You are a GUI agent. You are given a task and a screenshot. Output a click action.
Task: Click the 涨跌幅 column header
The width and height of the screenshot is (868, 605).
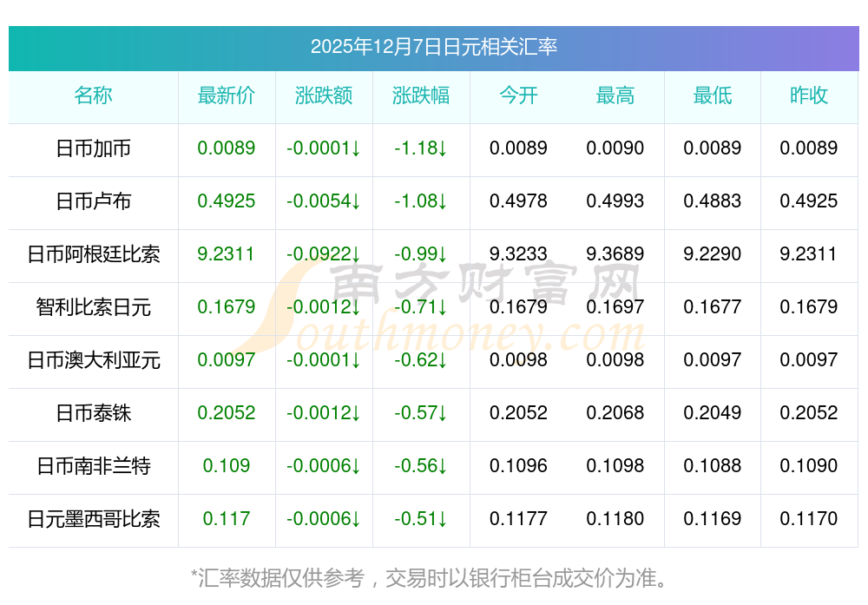[421, 96]
